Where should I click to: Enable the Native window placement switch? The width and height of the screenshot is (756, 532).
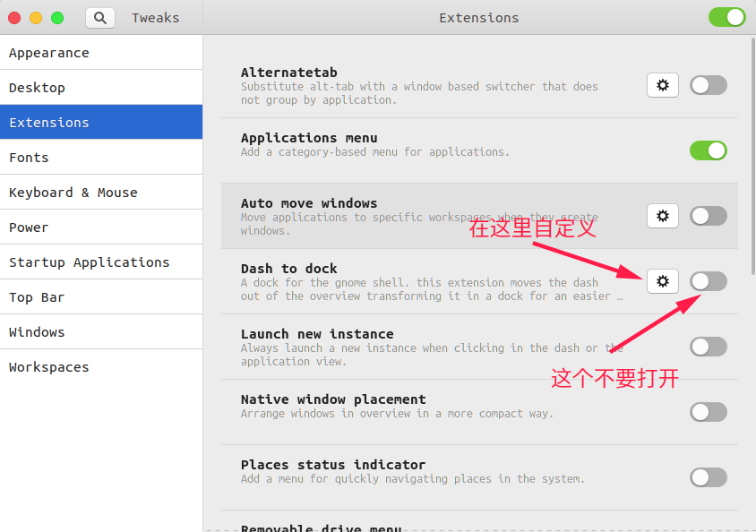pos(709,412)
